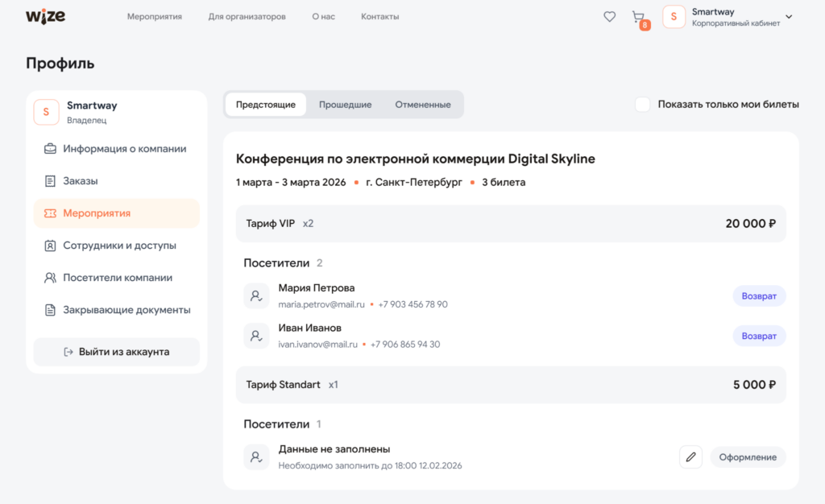Viewport: 825px width, 504px height.
Task: Click phone +7 903 456 78 90
Action: (x=412, y=304)
